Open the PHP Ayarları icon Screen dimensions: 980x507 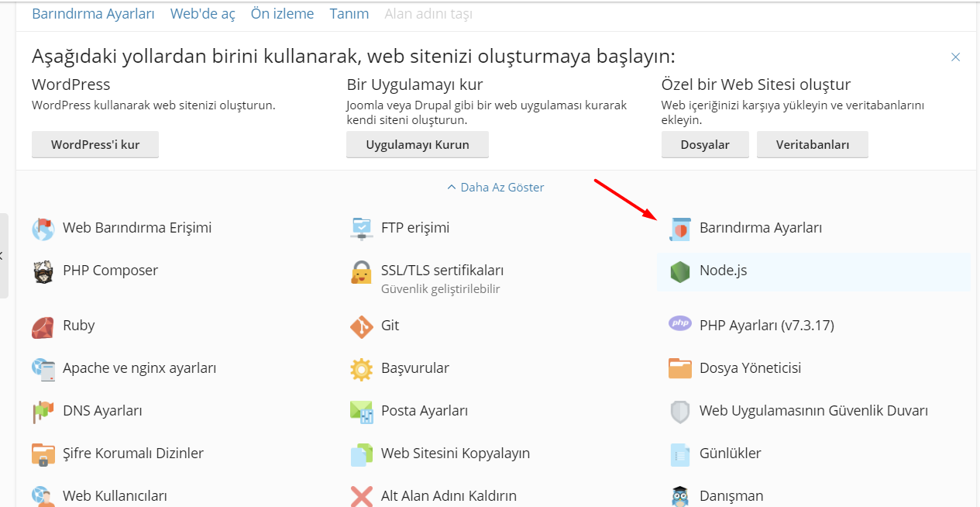pos(680,324)
